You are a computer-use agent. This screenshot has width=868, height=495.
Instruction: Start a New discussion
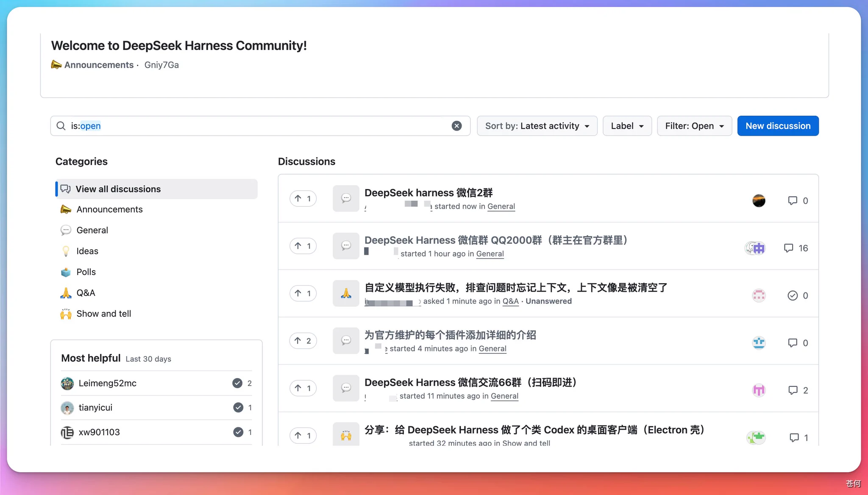pos(778,126)
